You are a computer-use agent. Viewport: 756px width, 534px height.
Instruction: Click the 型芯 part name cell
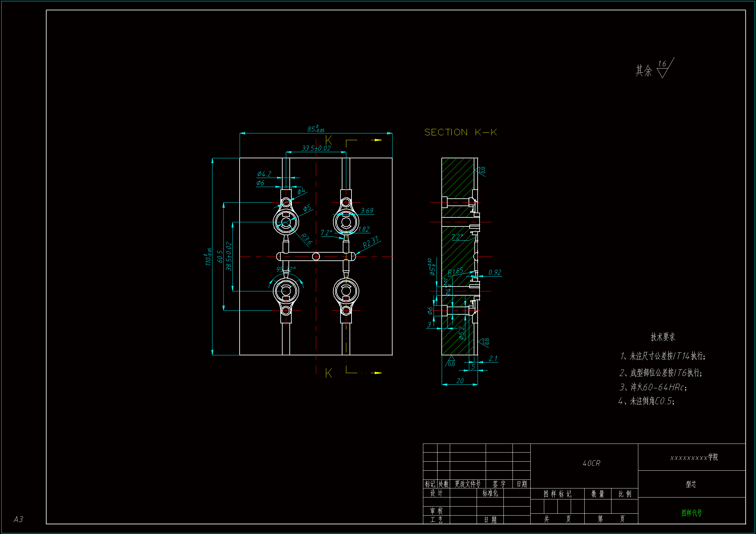(691, 484)
